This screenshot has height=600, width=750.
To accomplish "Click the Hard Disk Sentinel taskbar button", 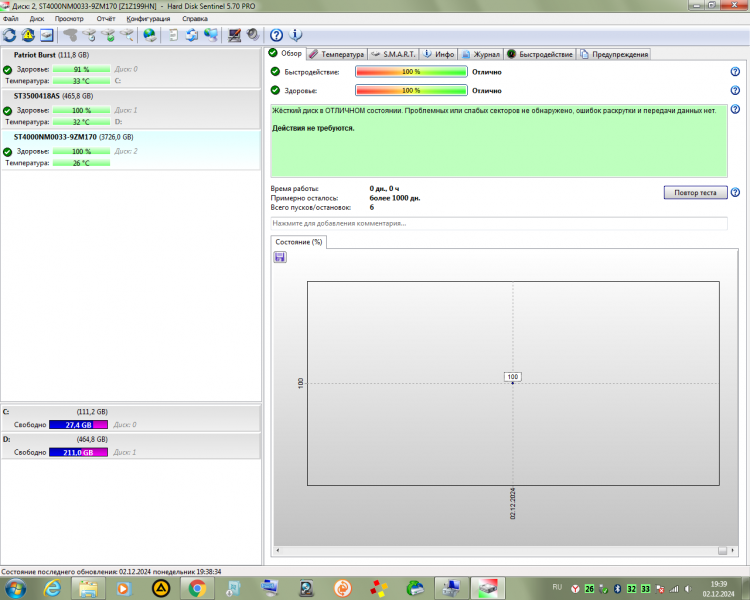I will click(488, 589).
